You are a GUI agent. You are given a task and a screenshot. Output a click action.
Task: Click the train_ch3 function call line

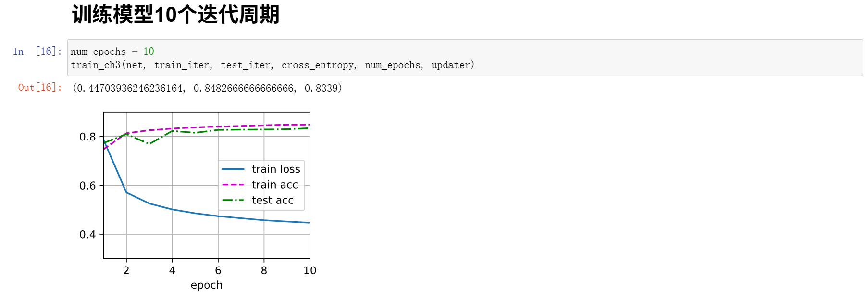273,65
